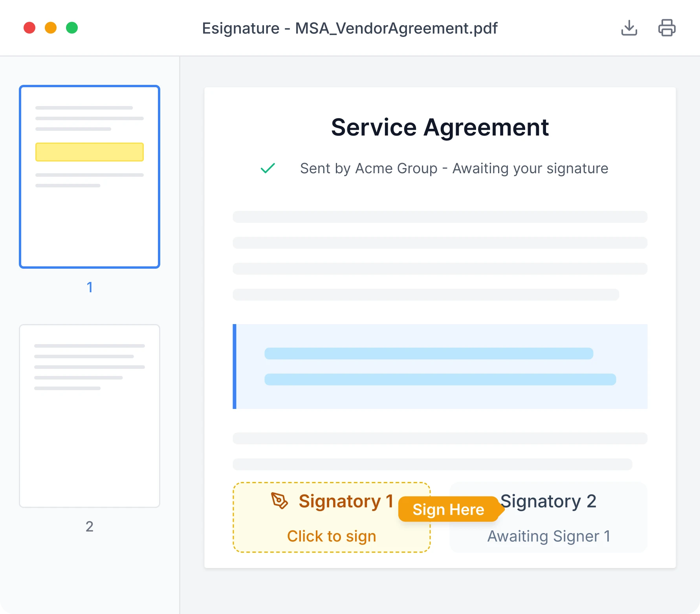Maximize the window with the green button

[x=72, y=28]
